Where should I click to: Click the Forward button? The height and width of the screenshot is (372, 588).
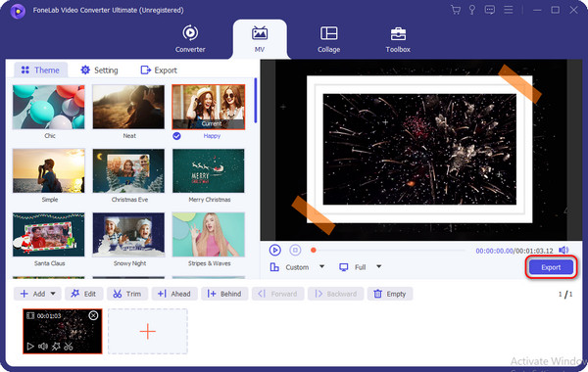coord(278,294)
